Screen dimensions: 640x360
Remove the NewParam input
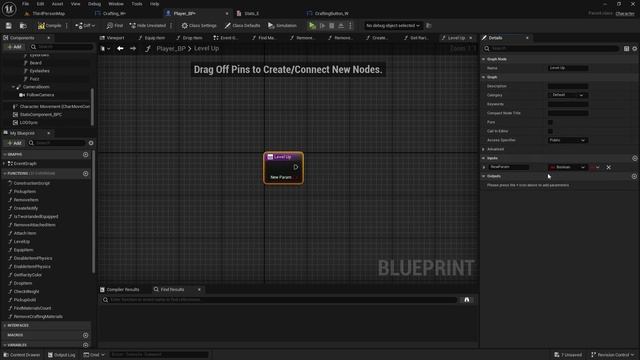click(x=609, y=167)
